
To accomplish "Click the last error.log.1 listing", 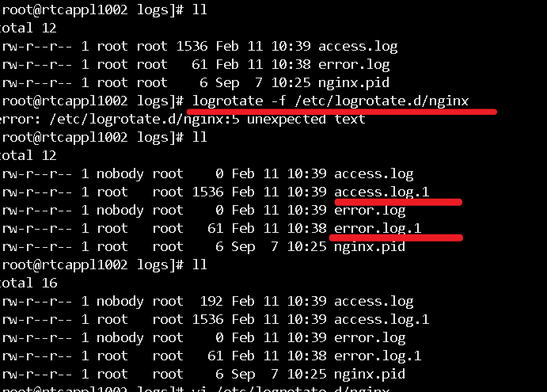I will (211, 356).
